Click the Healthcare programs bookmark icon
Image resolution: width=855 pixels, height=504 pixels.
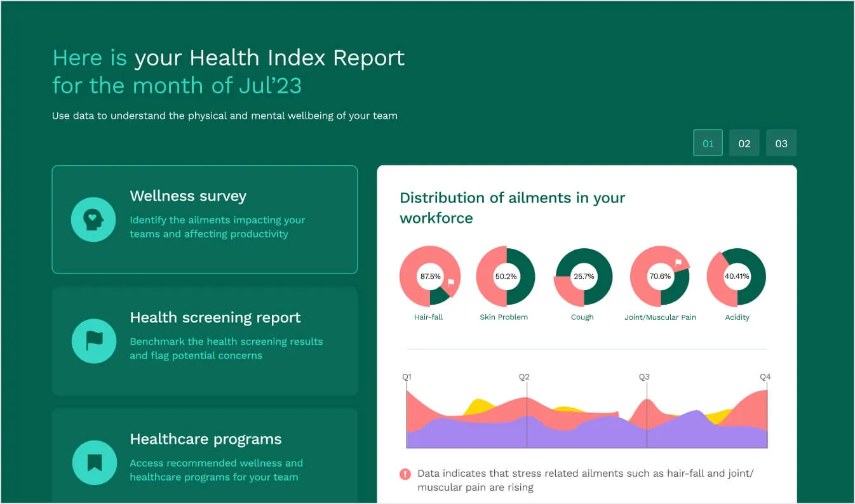click(93, 463)
